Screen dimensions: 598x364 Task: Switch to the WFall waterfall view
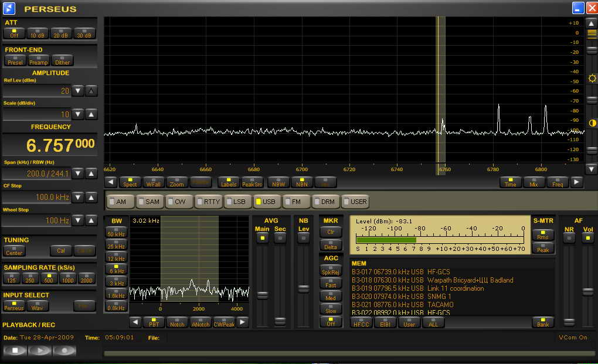(x=153, y=182)
